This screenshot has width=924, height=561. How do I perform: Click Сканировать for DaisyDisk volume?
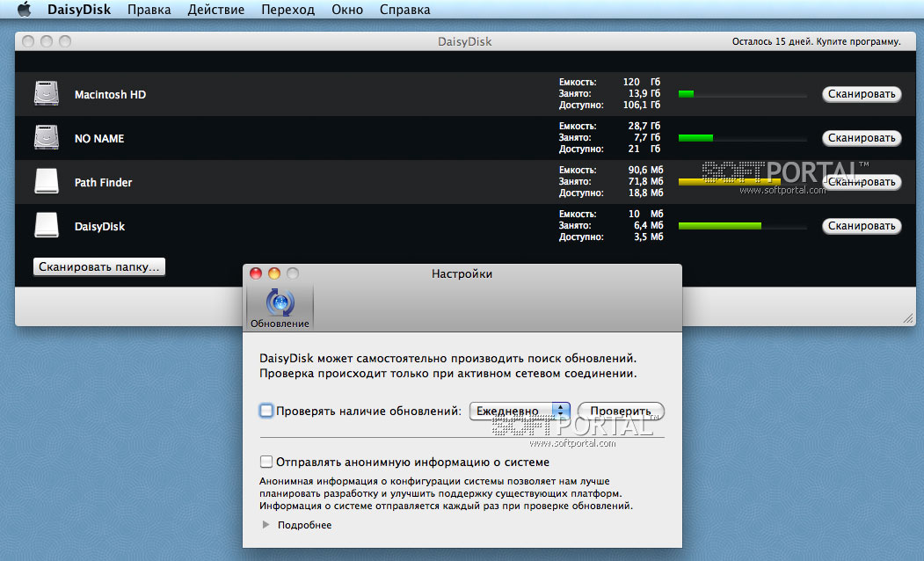click(862, 226)
